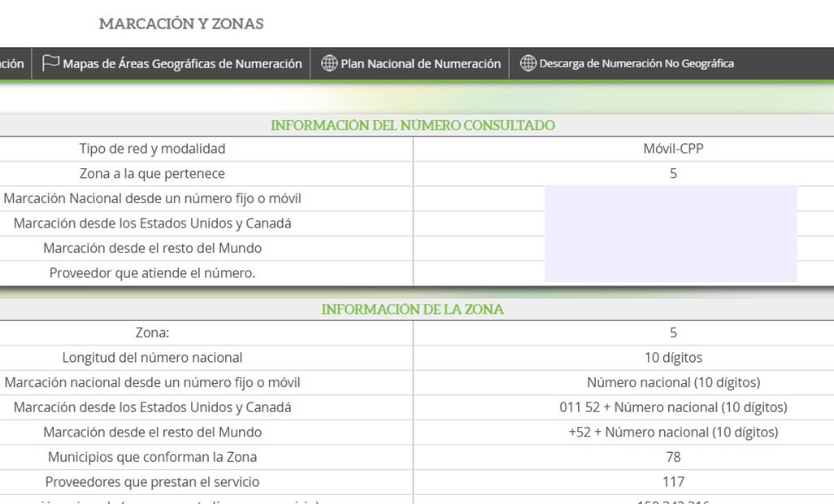Select the "011 52 + Número nacional" dialing value
The image size is (834, 504).
point(673,407)
